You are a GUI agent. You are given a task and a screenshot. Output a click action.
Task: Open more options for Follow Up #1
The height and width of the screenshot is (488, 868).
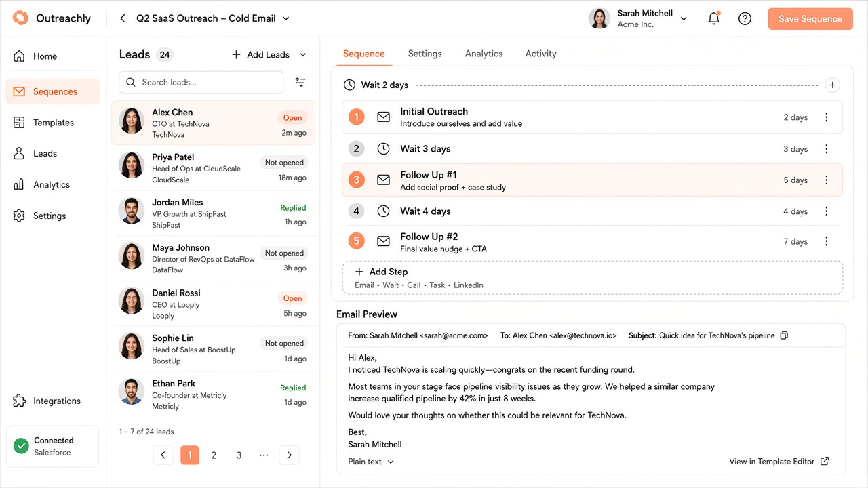[x=826, y=180]
